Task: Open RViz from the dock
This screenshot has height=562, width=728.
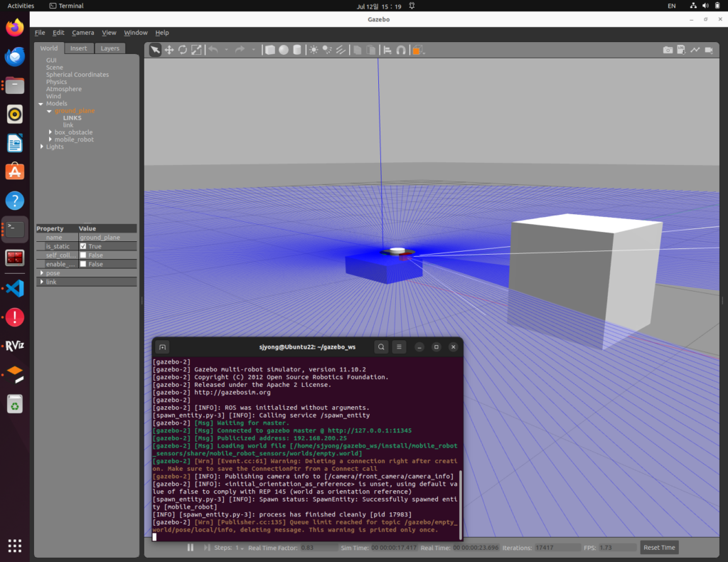Action: coord(15,346)
